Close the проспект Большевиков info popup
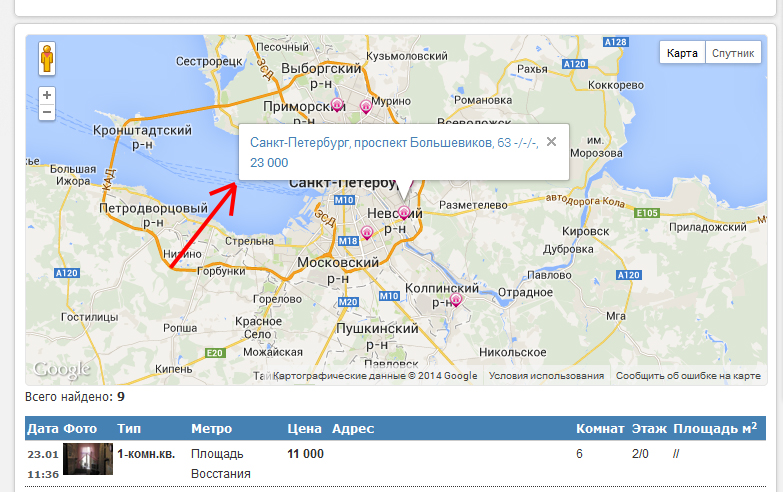The width and height of the screenshot is (783, 492). coord(551,142)
